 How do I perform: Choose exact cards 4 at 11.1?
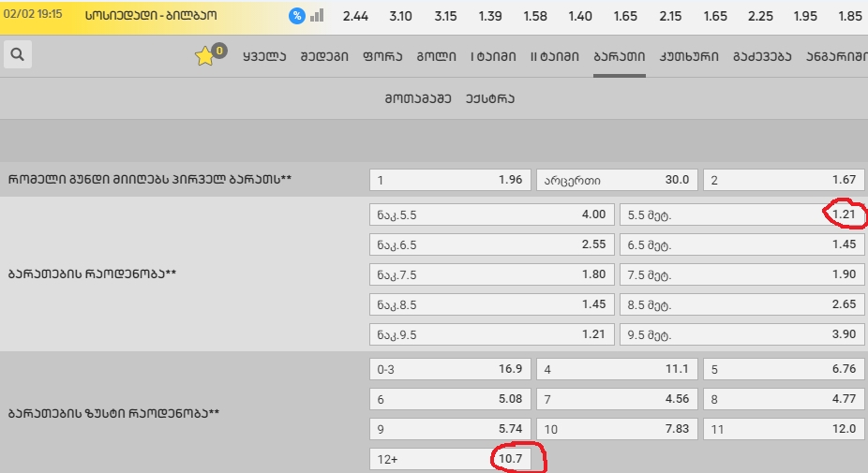pos(617,369)
